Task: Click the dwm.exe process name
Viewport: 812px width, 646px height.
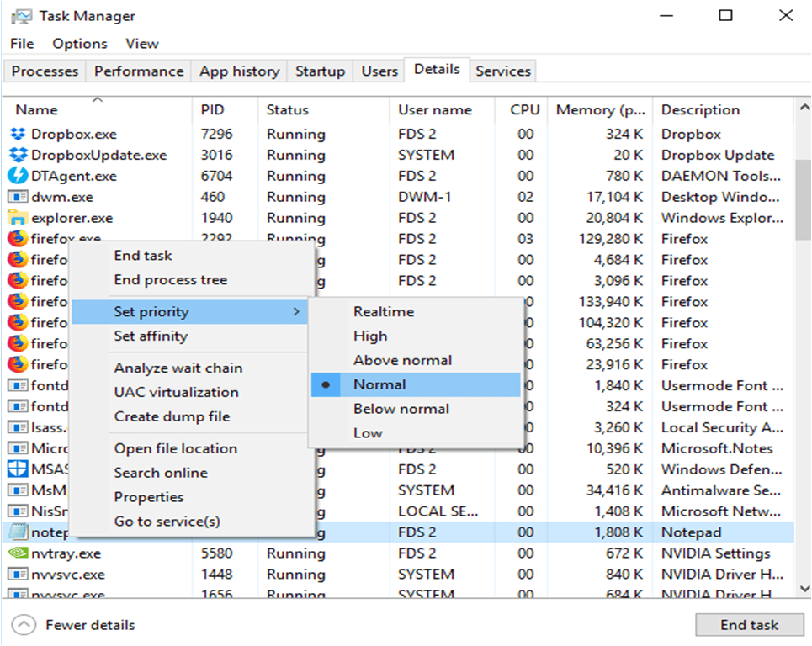Action: pos(62,197)
